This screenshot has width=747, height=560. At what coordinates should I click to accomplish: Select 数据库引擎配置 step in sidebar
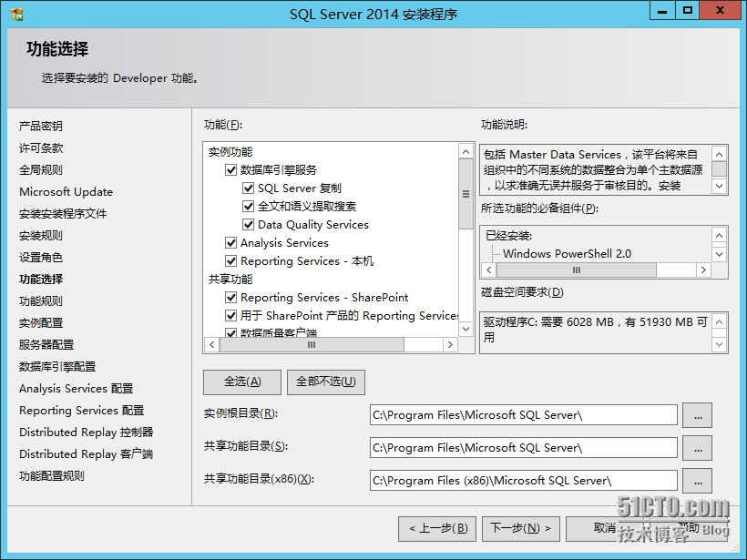57,367
